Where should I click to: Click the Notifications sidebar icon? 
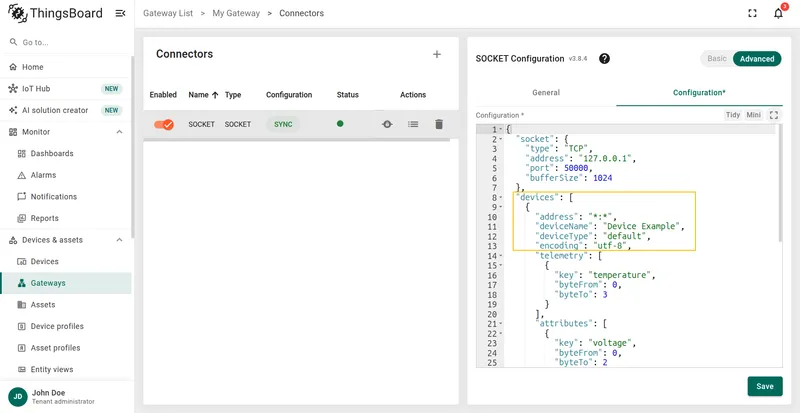[x=21, y=197]
